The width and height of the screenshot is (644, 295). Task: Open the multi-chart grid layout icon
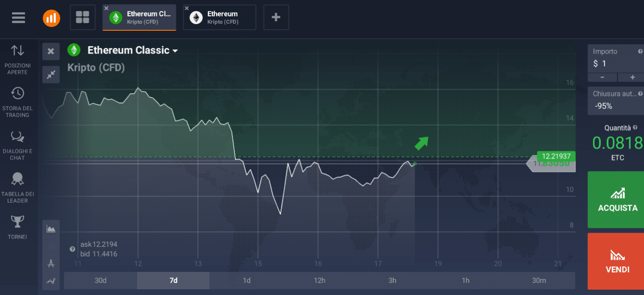click(x=83, y=18)
